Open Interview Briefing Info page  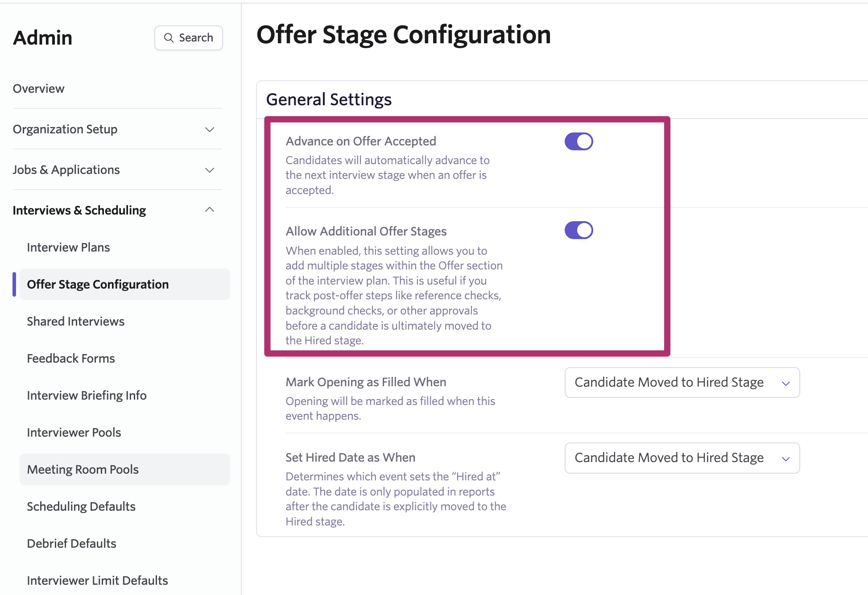pyautogui.click(x=87, y=395)
